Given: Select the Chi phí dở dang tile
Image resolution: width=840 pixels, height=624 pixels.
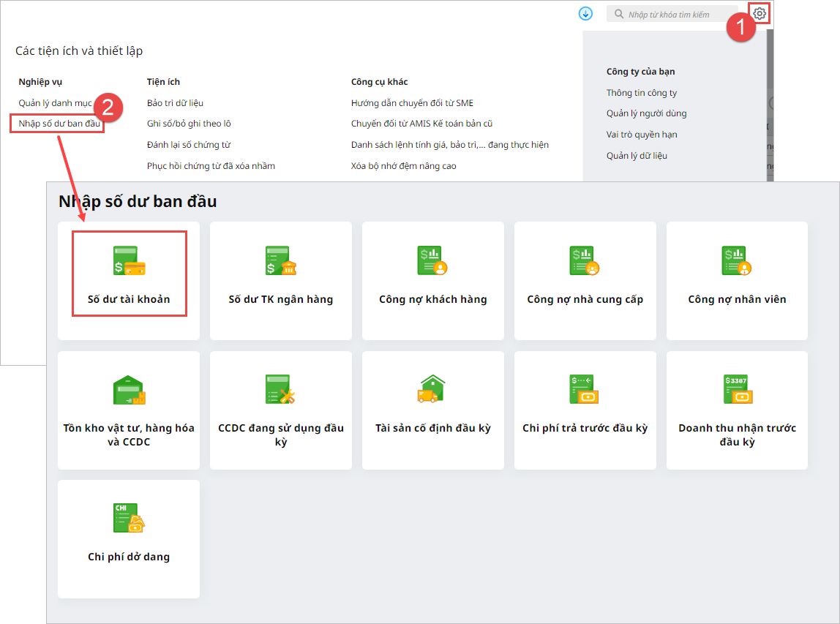Looking at the screenshot, I should click(129, 539).
